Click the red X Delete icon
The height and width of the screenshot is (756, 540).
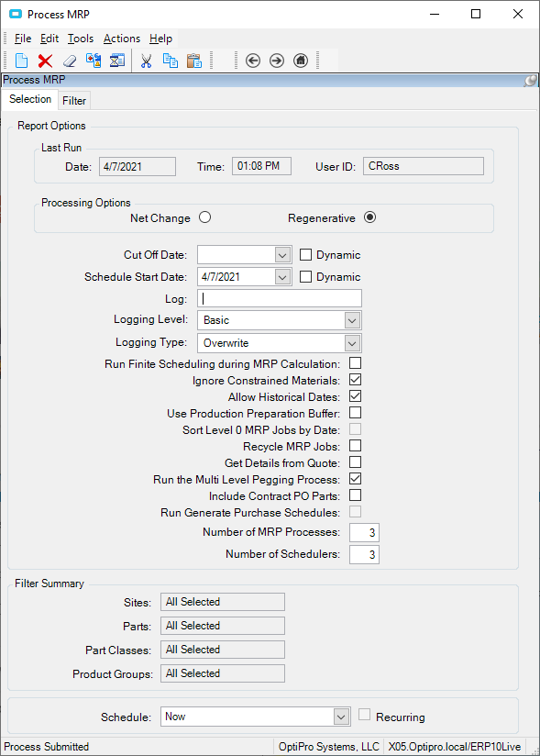coord(45,61)
